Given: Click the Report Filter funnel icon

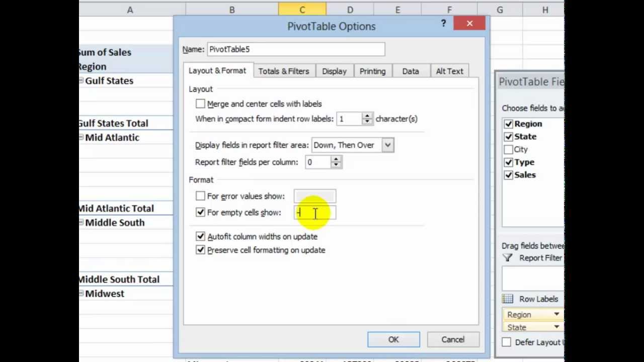Looking at the screenshot, I should tap(508, 258).
